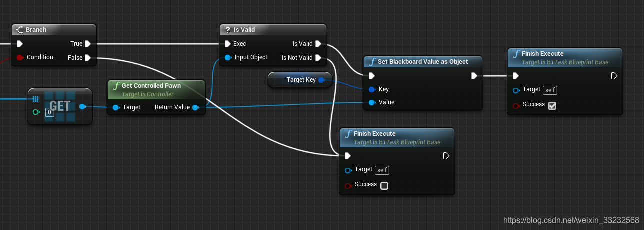
Task: Click the Value pin on Set Blackboard Value
Action: click(371, 102)
